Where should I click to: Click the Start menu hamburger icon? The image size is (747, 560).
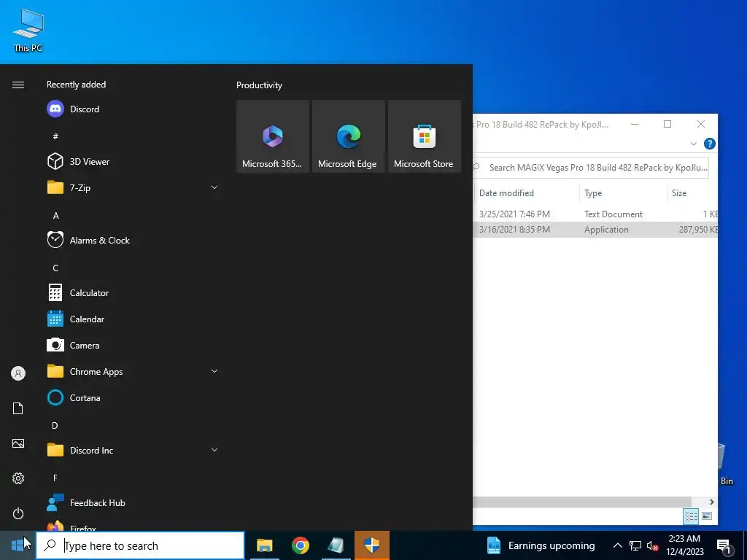(x=18, y=85)
